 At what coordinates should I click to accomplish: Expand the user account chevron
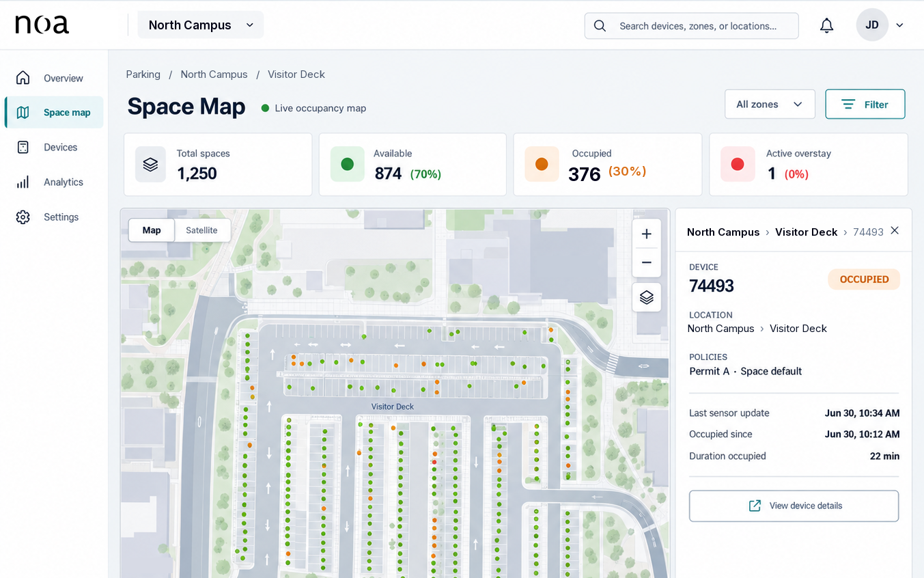[x=899, y=25]
